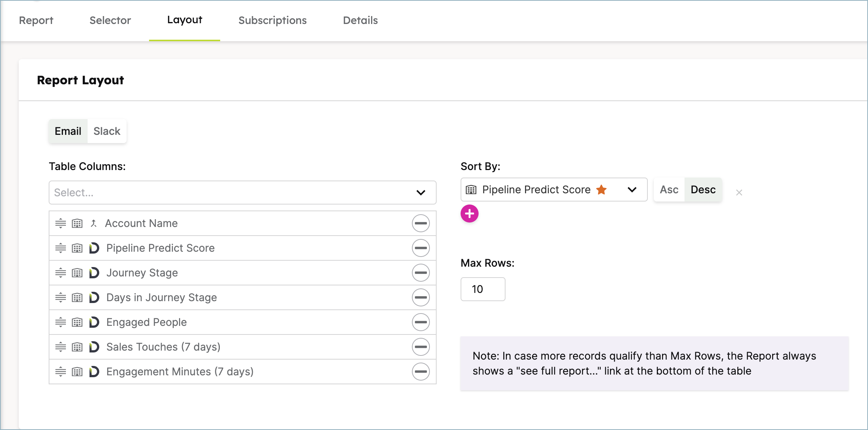The image size is (868, 430).
Task: Remove the Days in Journey Stage column
Action: point(421,297)
